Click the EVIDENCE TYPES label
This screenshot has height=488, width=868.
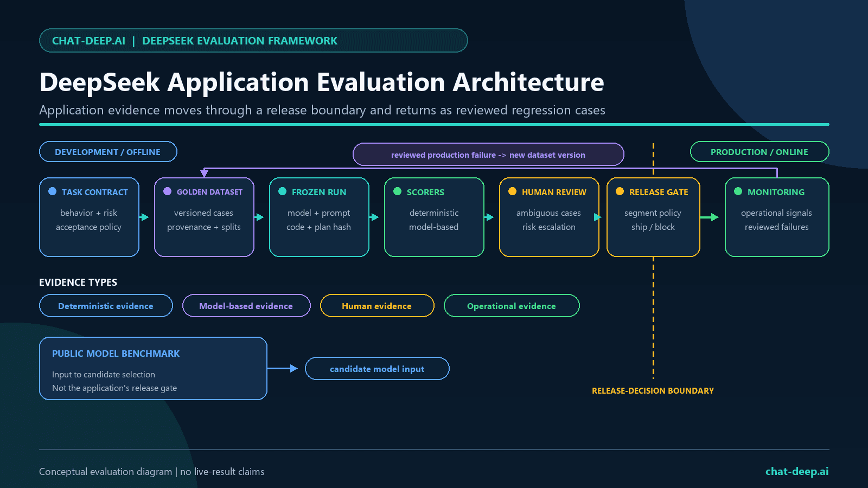coord(78,282)
